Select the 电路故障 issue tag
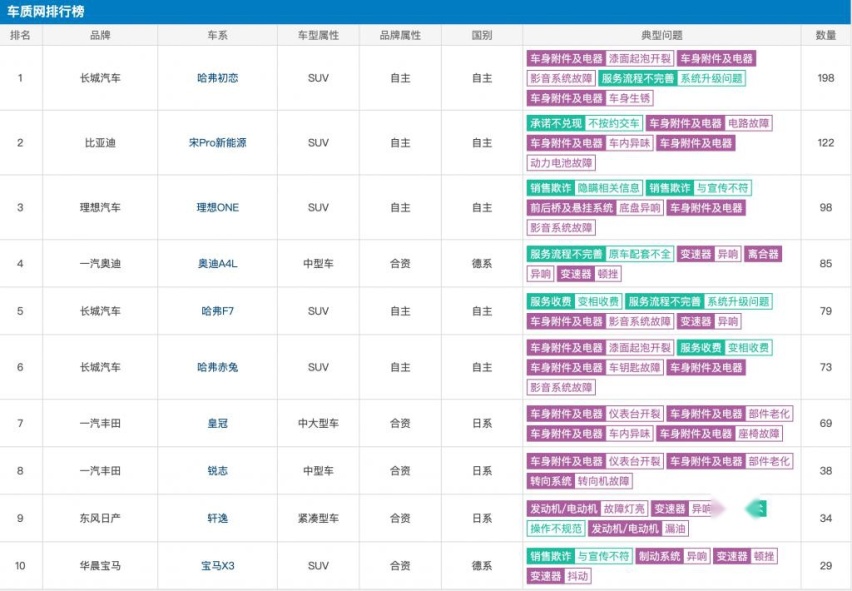Image resolution: width=852 pixels, height=591 pixels. (x=748, y=123)
